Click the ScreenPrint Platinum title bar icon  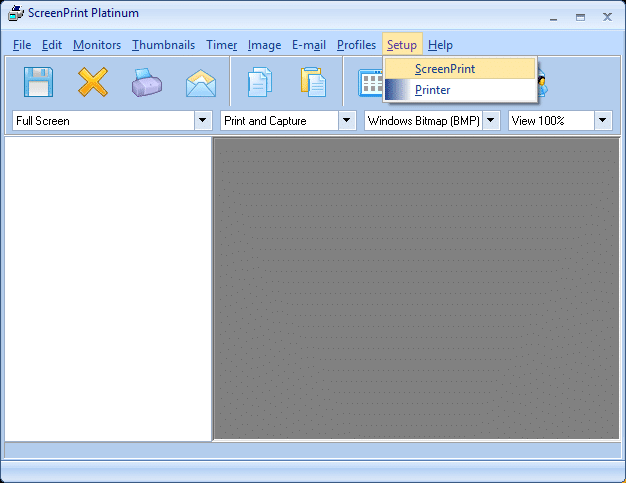pos(16,14)
